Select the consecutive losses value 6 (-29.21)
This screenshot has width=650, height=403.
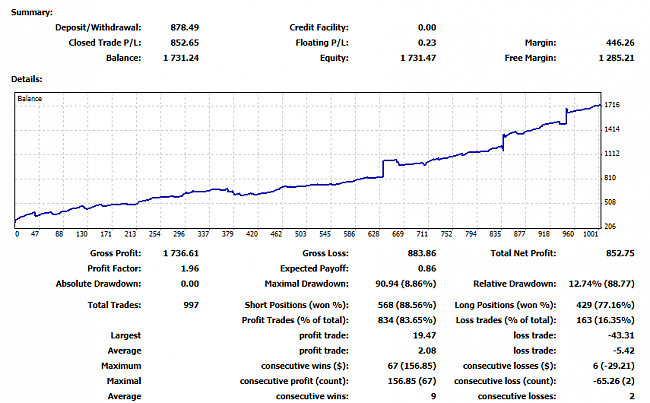pyautogui.click(x=613, y=366)
